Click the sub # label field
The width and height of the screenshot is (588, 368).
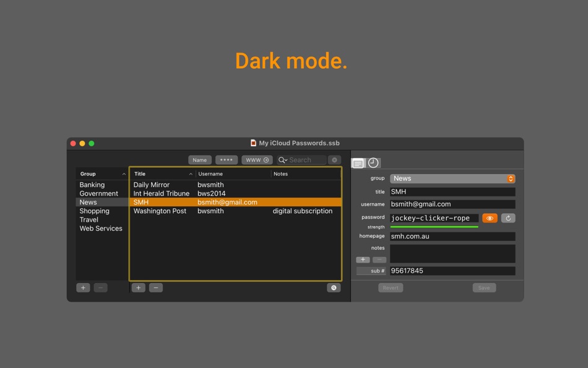tap(371, 271)
